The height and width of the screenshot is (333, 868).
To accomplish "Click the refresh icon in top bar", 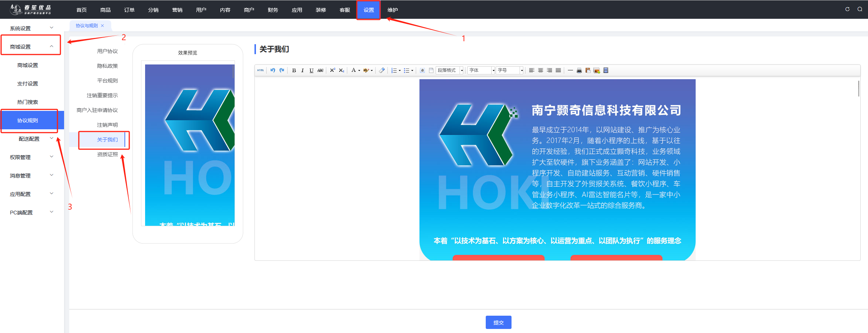I will pyautogui.click(x=847, y=9).
